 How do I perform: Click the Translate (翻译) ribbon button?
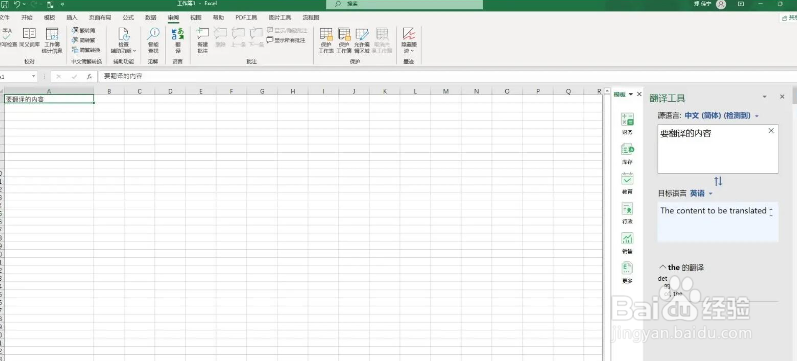point(178,41)
